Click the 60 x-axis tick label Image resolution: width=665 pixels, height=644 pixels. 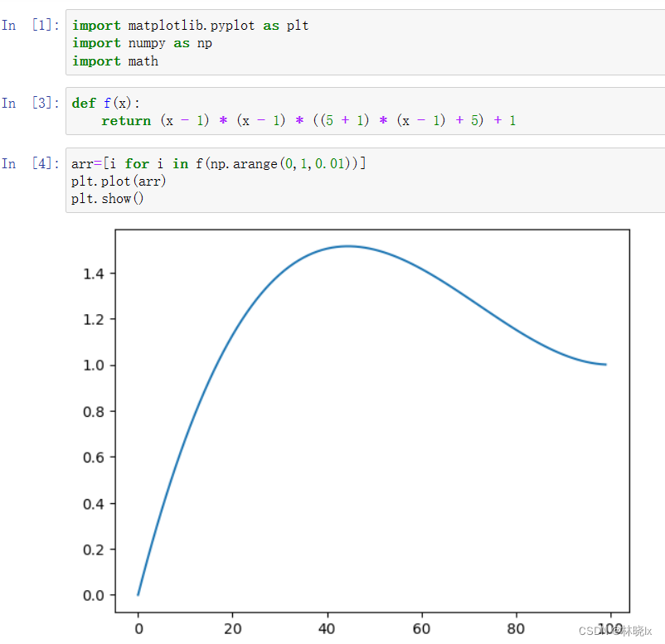point(422,629)
